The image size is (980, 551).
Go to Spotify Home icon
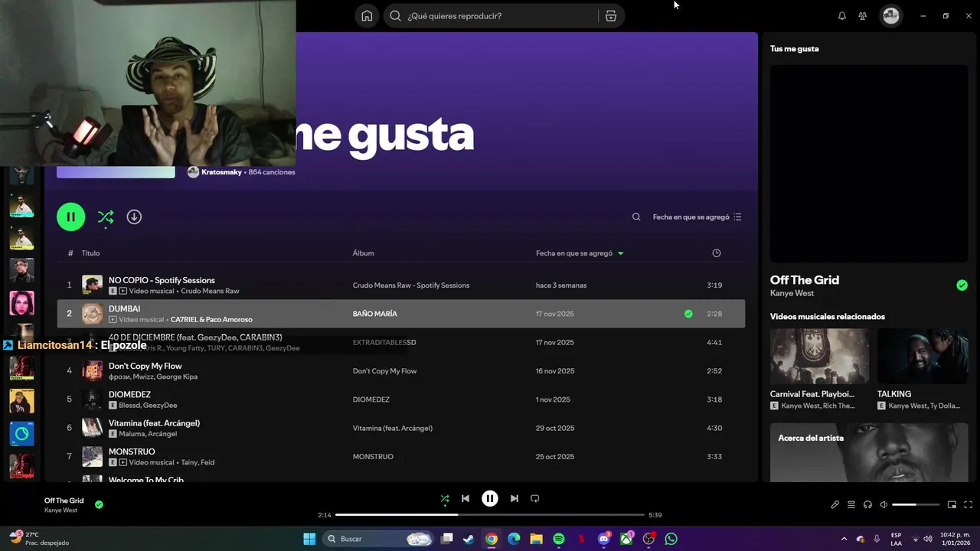coord(367,16)
